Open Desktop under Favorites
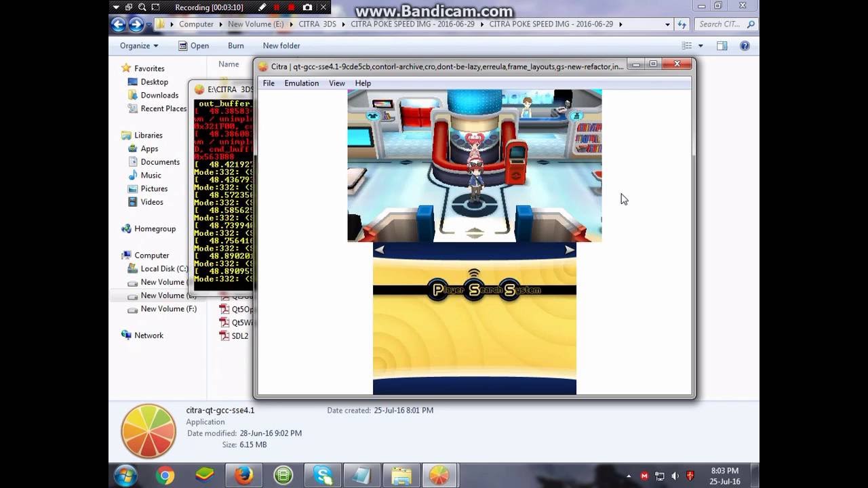This screenshot has height=488, width=868. (154, 82)
